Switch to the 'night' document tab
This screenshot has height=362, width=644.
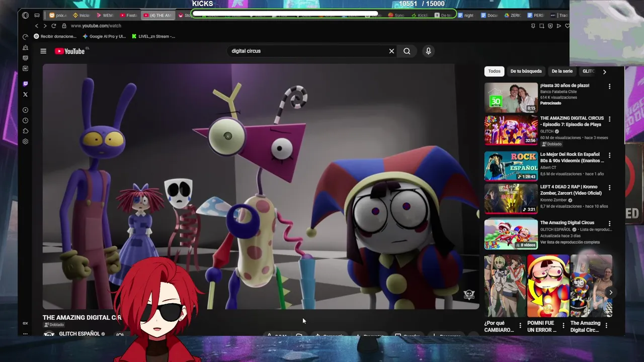(x=466, y=15)
